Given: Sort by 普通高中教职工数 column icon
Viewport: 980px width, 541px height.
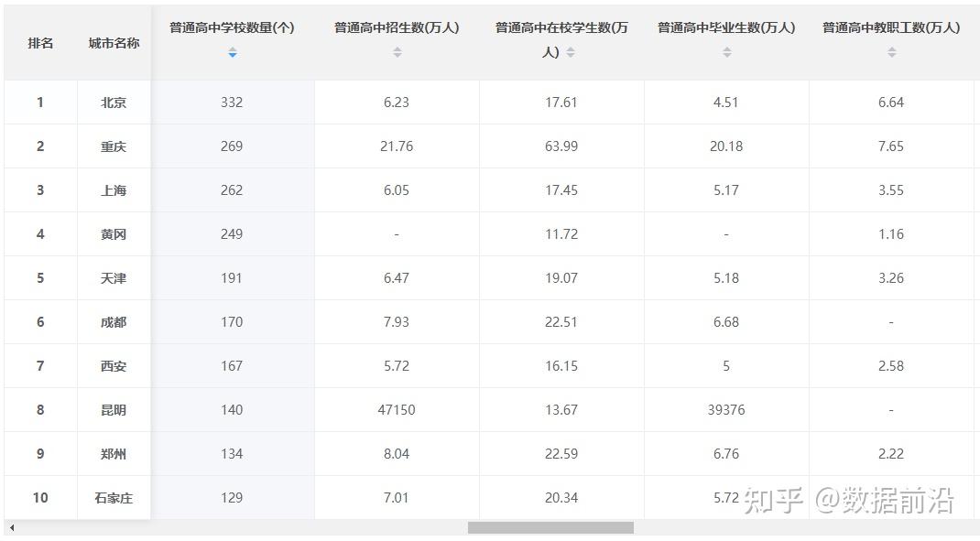Looking at the screenshot, I should [x=892, y=53].
